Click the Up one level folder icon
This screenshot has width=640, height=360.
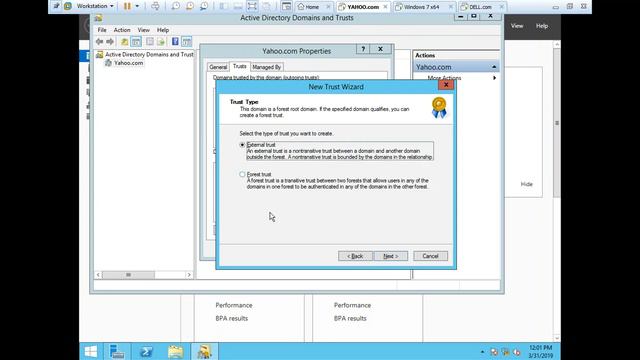point(124,42)
